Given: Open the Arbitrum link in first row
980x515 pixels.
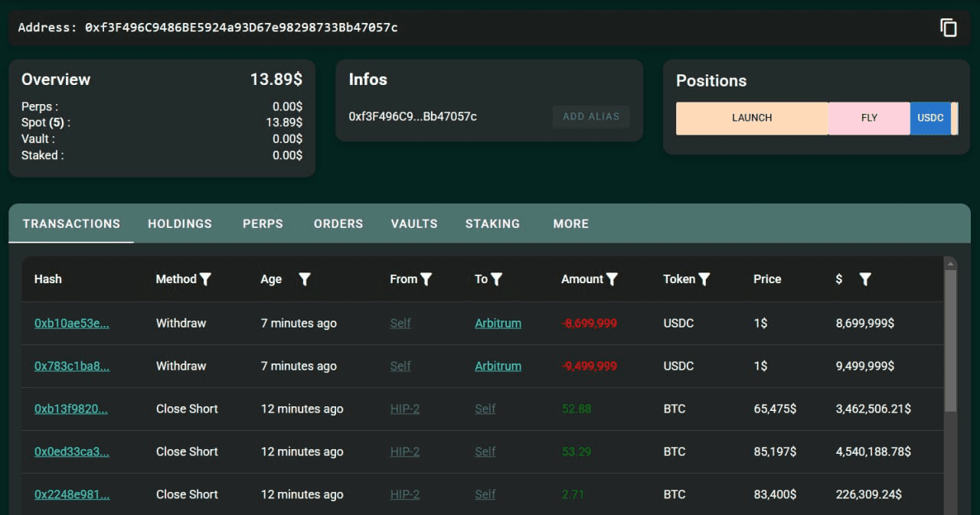Looking at the screenshot, I should [498, 323].
